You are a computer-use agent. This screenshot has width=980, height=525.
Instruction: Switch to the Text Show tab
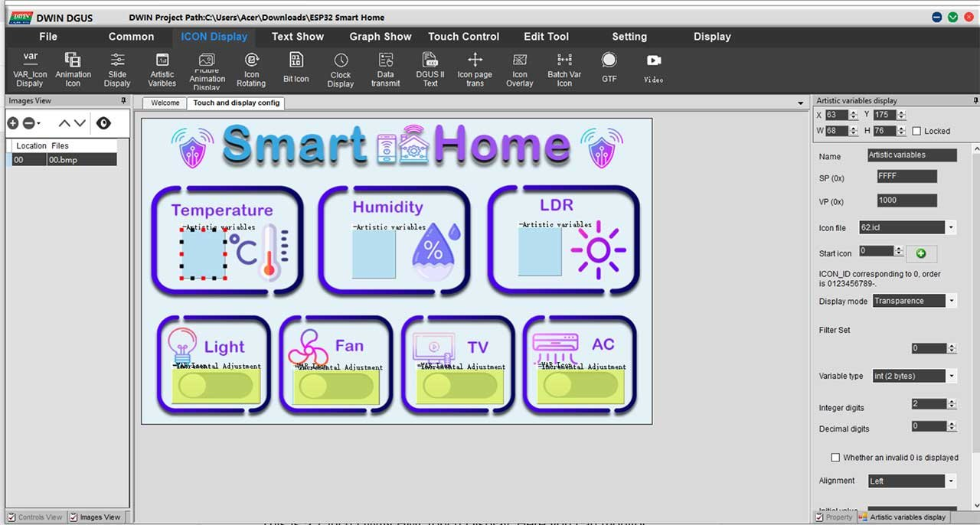click(x=298, y=36)
